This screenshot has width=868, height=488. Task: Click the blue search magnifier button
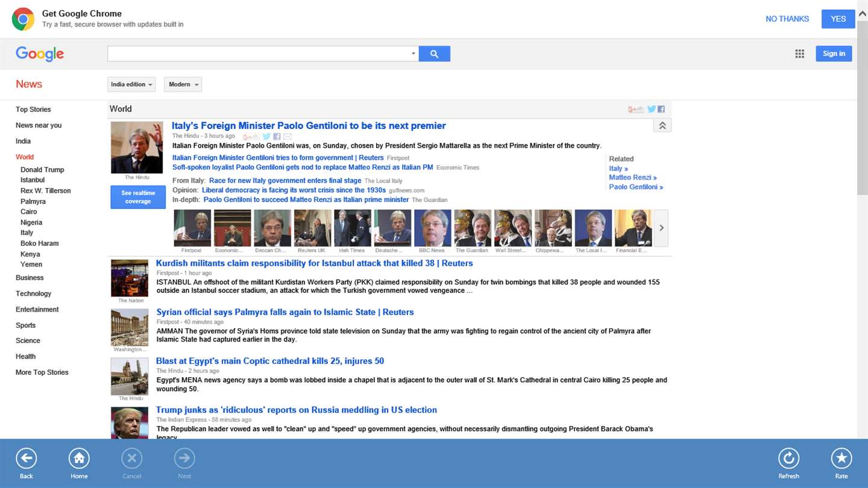(x=435, y=54)
